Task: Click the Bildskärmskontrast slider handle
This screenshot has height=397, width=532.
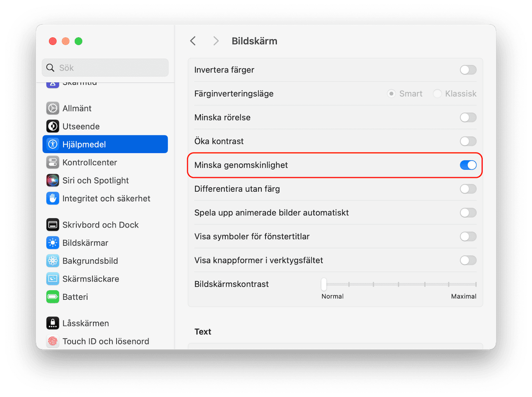Action: pos(324,284)
